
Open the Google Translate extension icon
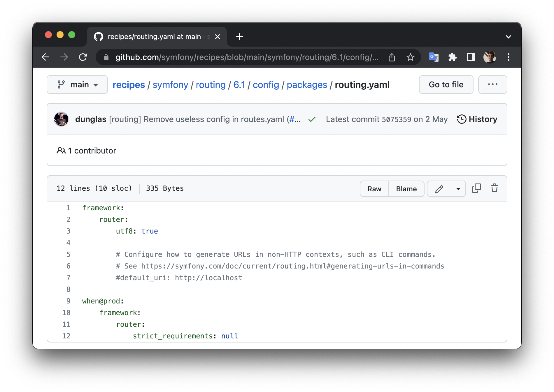point(434,57)
